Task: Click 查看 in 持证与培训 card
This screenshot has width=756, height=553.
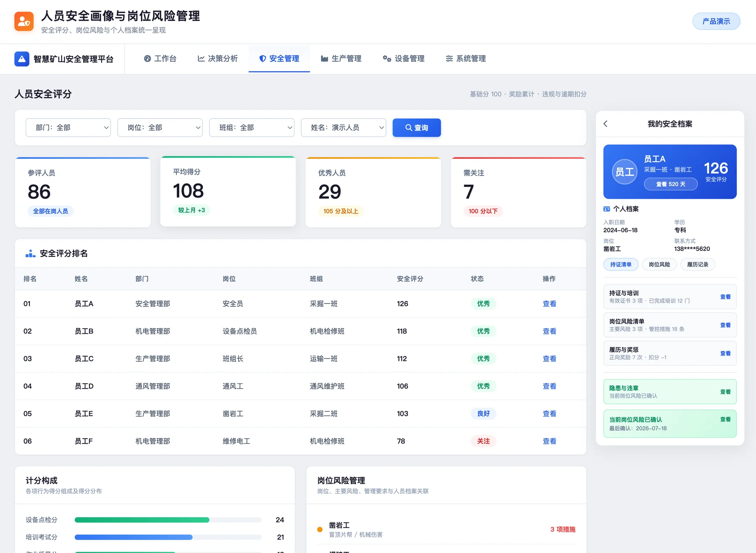Action: tap(725, 297)
